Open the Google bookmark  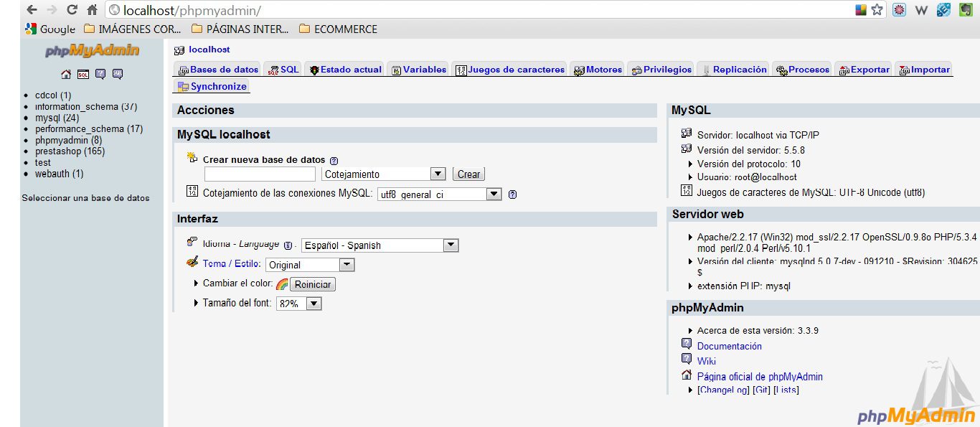tap(50, 29)
